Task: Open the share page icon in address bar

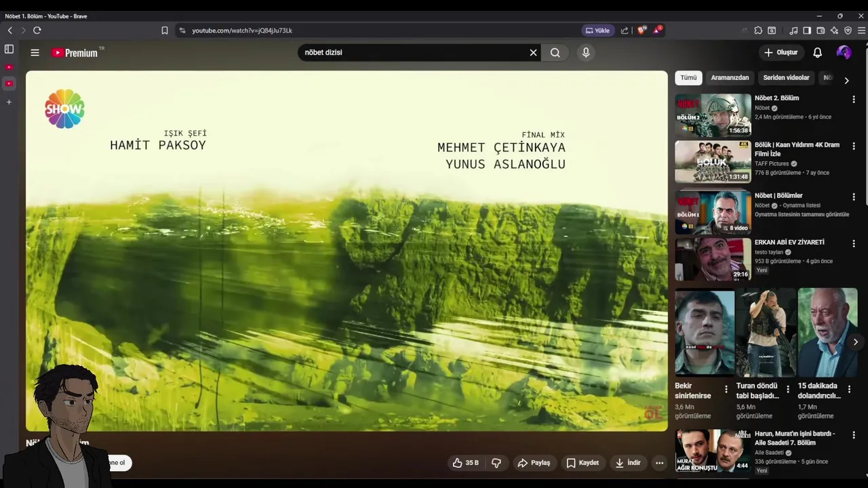Action: click(625, 30)
